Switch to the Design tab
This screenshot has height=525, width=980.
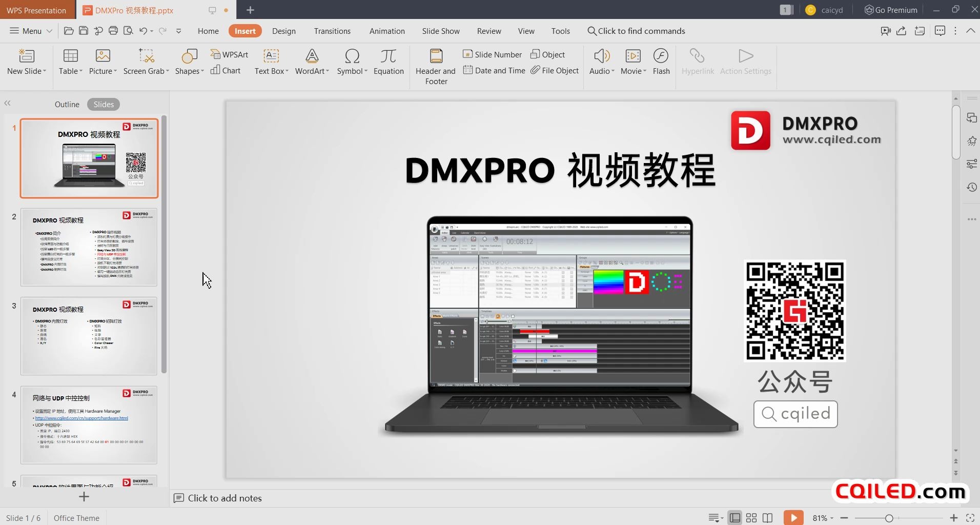284,31
